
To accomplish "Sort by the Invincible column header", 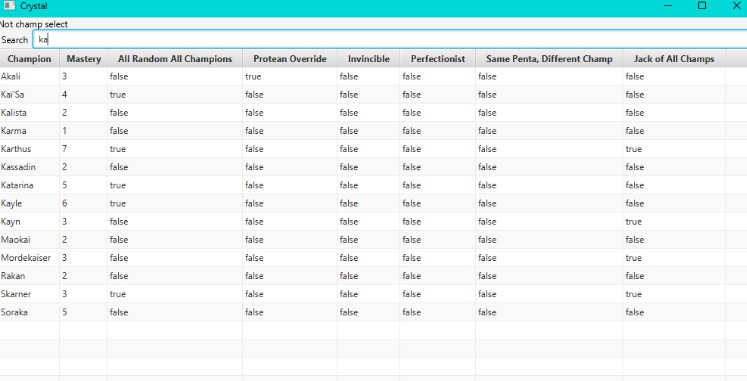I will [x=368, y=59].
